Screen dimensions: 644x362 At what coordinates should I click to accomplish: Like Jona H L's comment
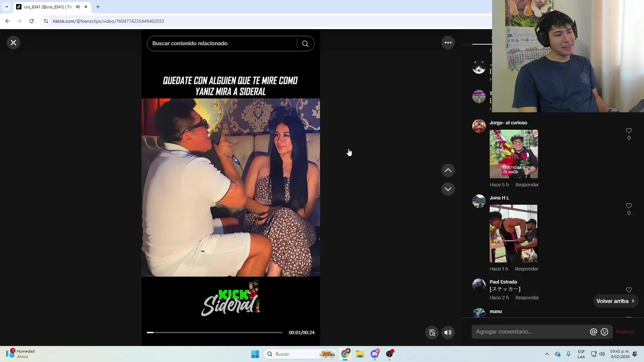(x=628, y=206)
